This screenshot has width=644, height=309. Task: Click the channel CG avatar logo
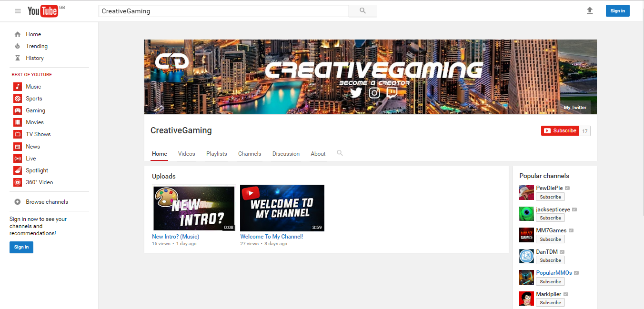click(x=172, y=61)
